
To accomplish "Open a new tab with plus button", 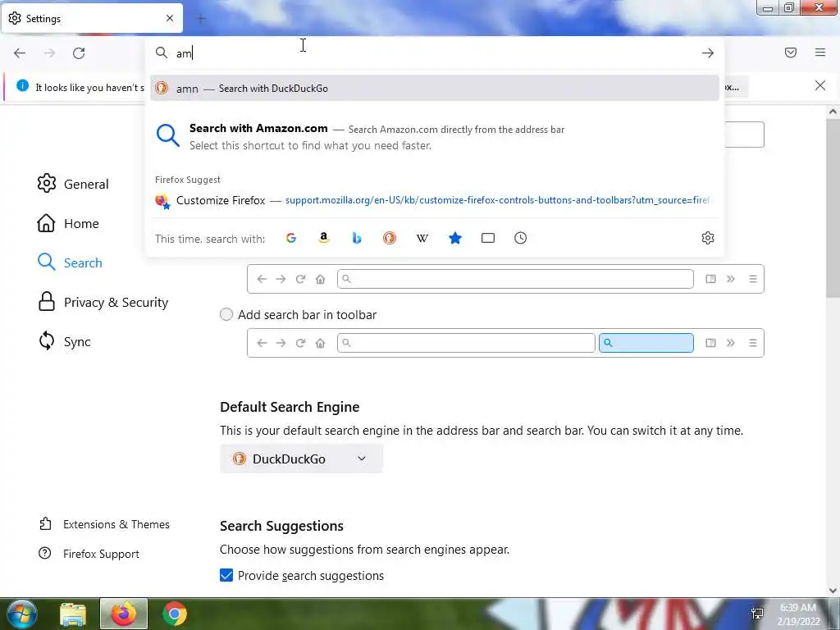I will point(201,19).
